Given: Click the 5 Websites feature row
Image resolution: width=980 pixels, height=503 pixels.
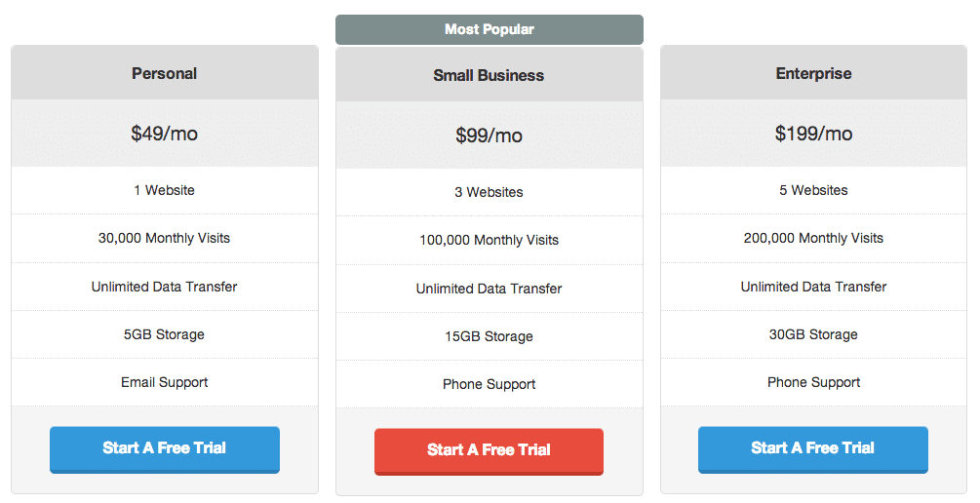Looking at the screenshot, I should coord(813,190).
